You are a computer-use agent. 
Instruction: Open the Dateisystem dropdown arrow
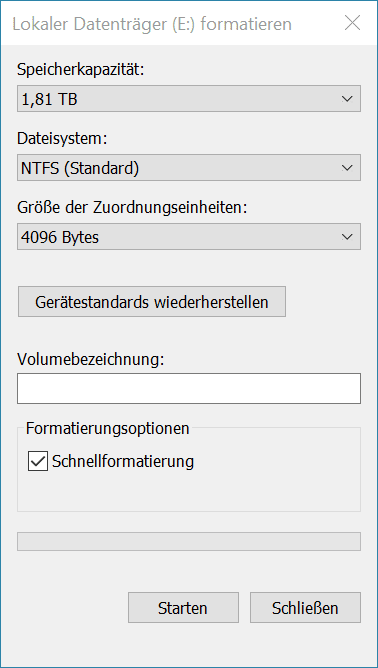tap(347, 168)
